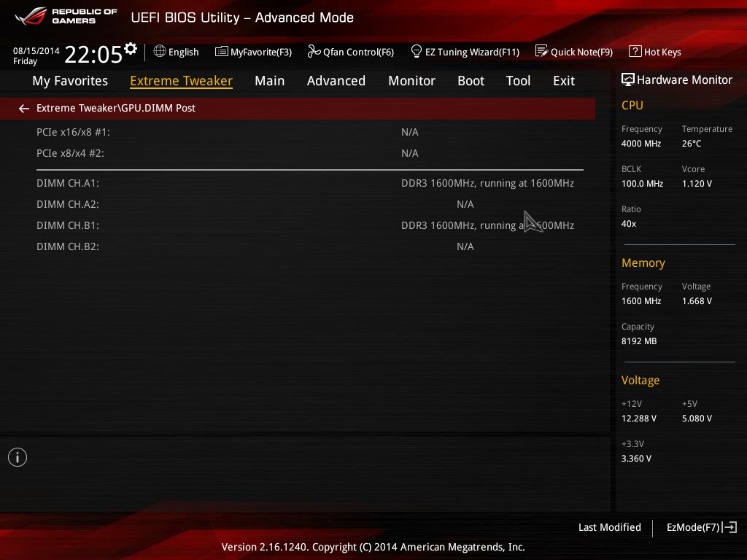Click the 22:05 clock display
Screen dimensions: 747x560
[93, 54]
